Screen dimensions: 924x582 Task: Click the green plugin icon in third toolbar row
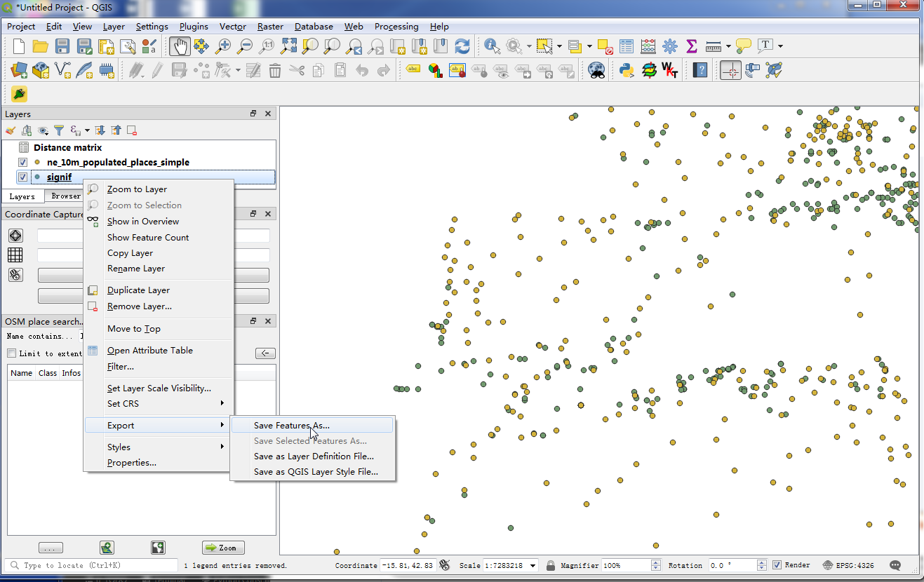(19, 94)
